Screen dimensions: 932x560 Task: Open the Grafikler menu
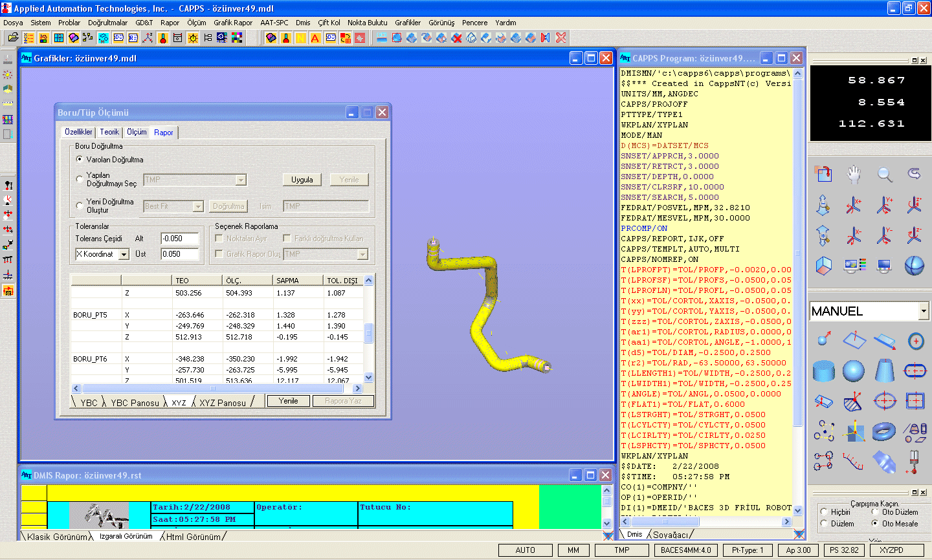[x=408, y=23]
